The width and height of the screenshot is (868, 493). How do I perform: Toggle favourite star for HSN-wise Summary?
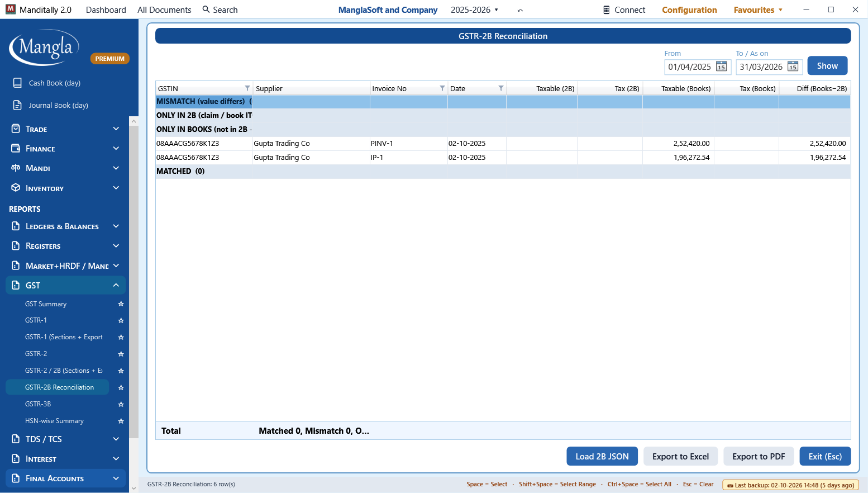(121, 421)
